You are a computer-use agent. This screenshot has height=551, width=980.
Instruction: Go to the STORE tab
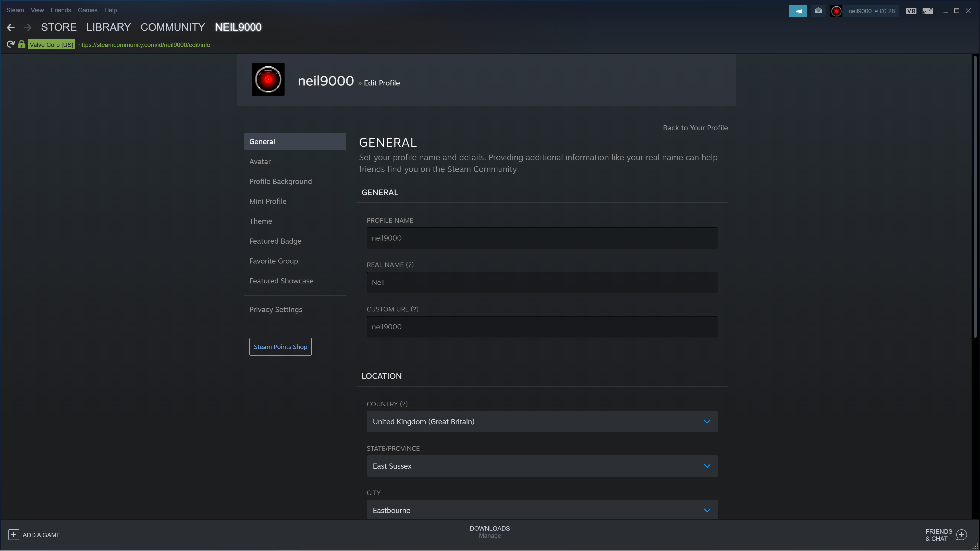[59, 27]
